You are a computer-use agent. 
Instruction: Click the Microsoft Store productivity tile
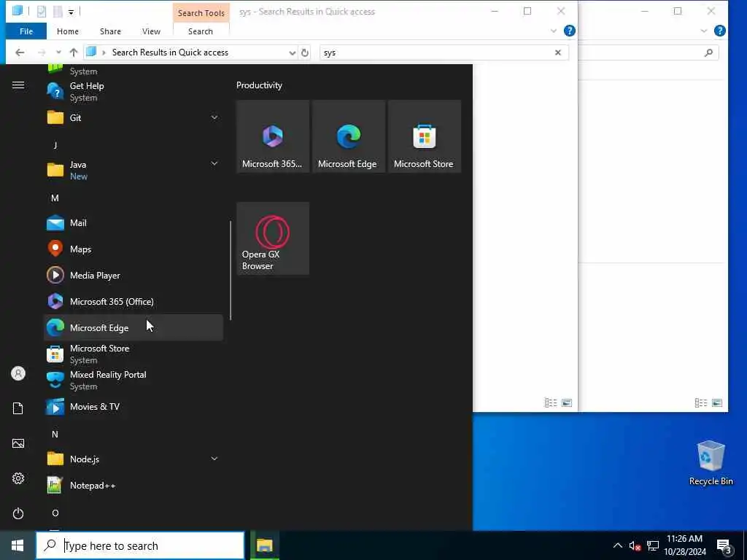(424, 136)
